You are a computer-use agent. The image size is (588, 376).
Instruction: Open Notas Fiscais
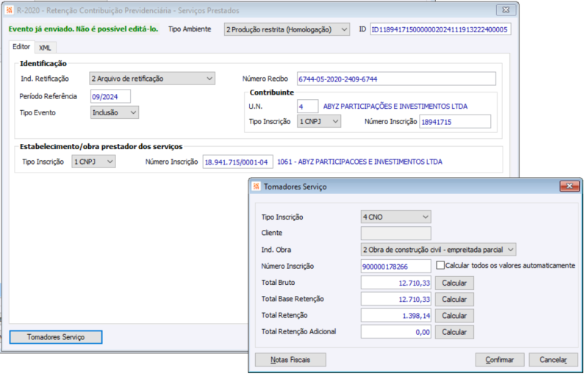(290, 360)
